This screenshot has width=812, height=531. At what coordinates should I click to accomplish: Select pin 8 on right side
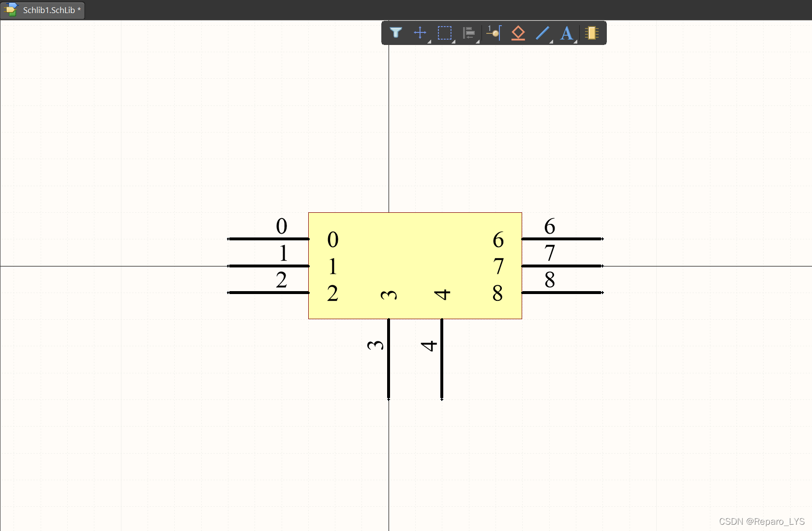pyautogui.click(x=562, y=293)
